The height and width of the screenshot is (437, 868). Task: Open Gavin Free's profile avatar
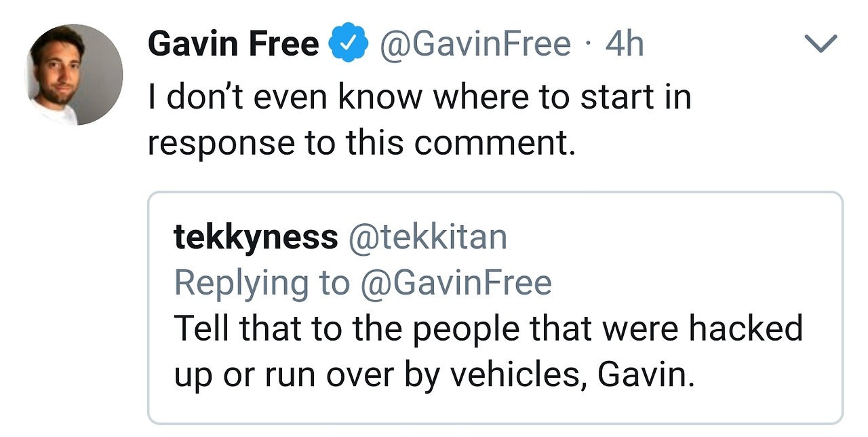[75, 75]
